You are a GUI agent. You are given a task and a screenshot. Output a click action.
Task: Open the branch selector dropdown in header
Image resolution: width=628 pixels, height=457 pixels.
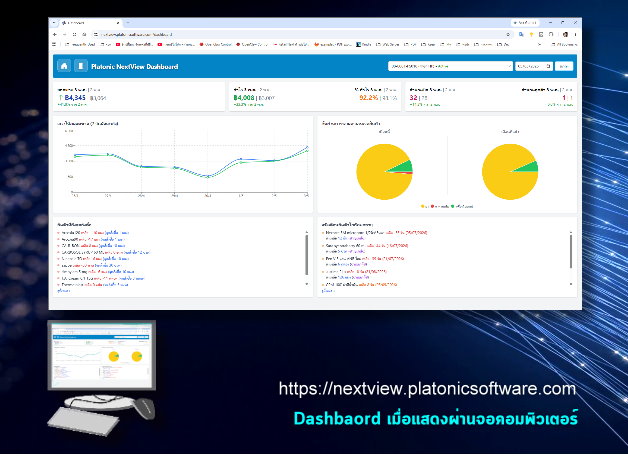450,66
